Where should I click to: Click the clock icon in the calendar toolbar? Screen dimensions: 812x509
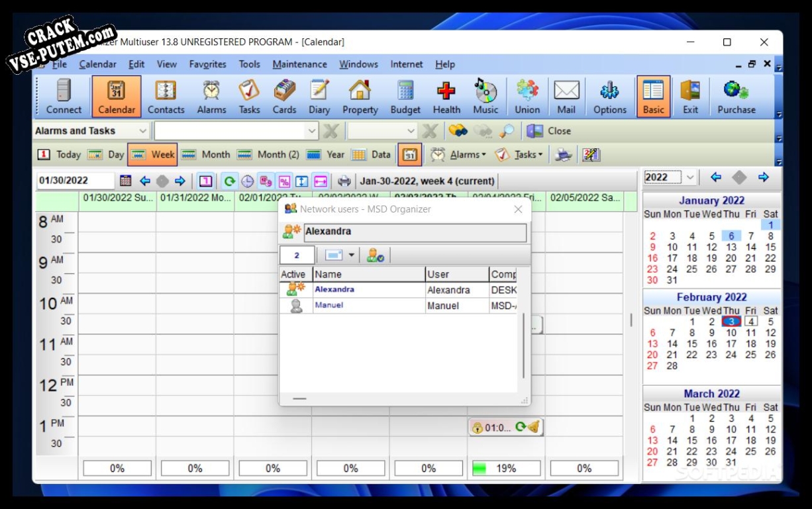click(x=247, y=181)
